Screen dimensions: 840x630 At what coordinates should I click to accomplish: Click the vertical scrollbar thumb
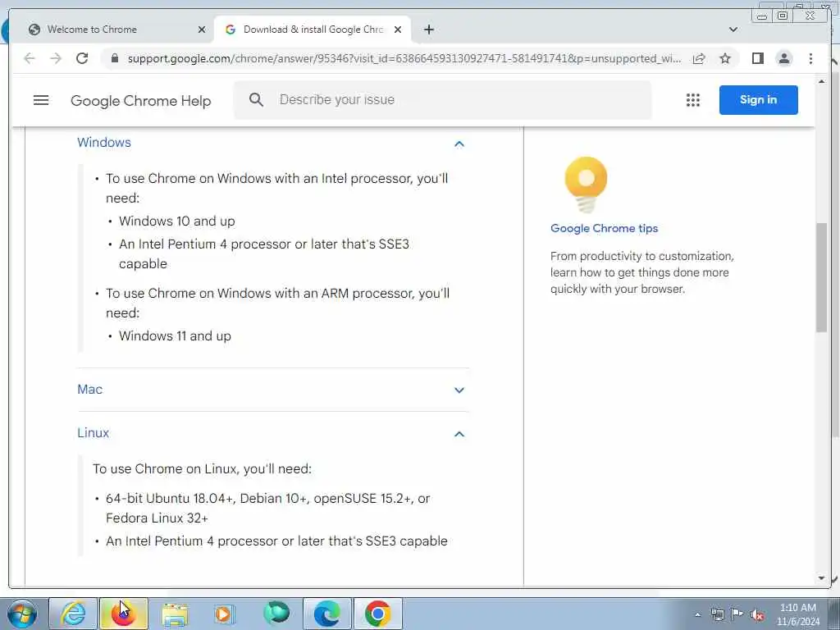click(x=822, y=277)
